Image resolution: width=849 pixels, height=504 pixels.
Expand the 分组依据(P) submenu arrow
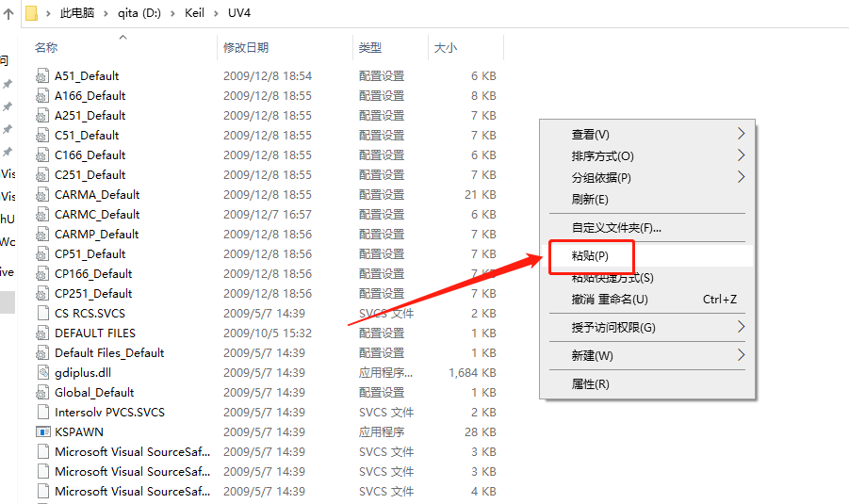[742, 177]
